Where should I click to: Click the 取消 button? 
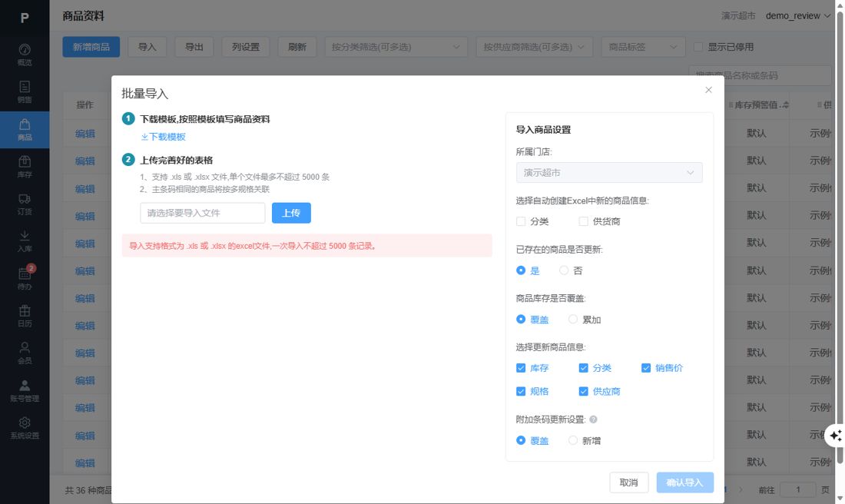point(629,482)
